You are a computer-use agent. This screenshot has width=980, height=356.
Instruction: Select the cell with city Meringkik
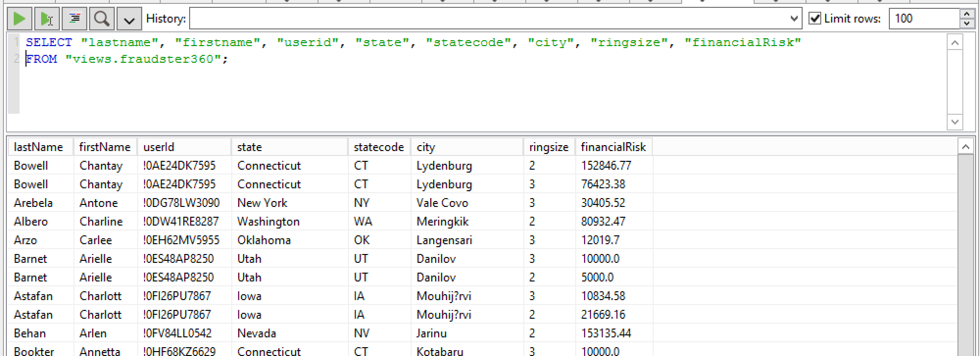(x=442, y=222)
